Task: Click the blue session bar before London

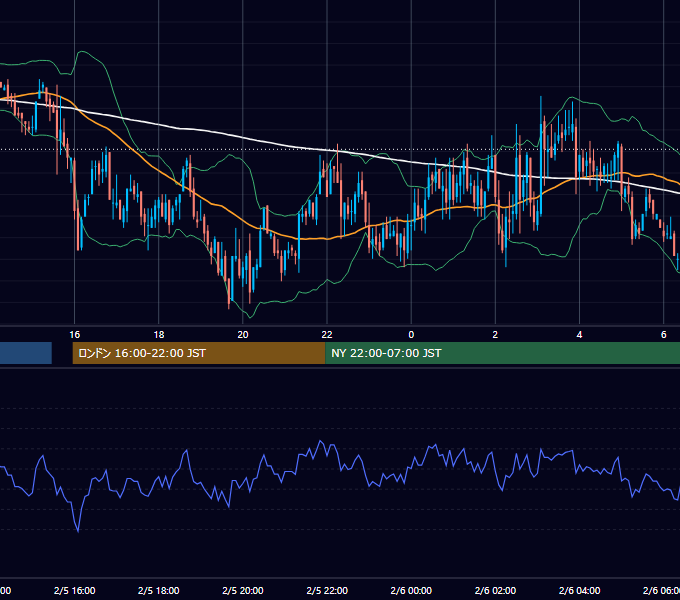Action: [x=26, y=353]
